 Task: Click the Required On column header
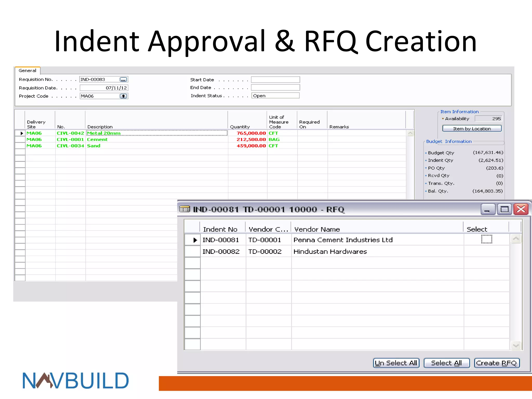pyautogui.click(x=312, y=120)
